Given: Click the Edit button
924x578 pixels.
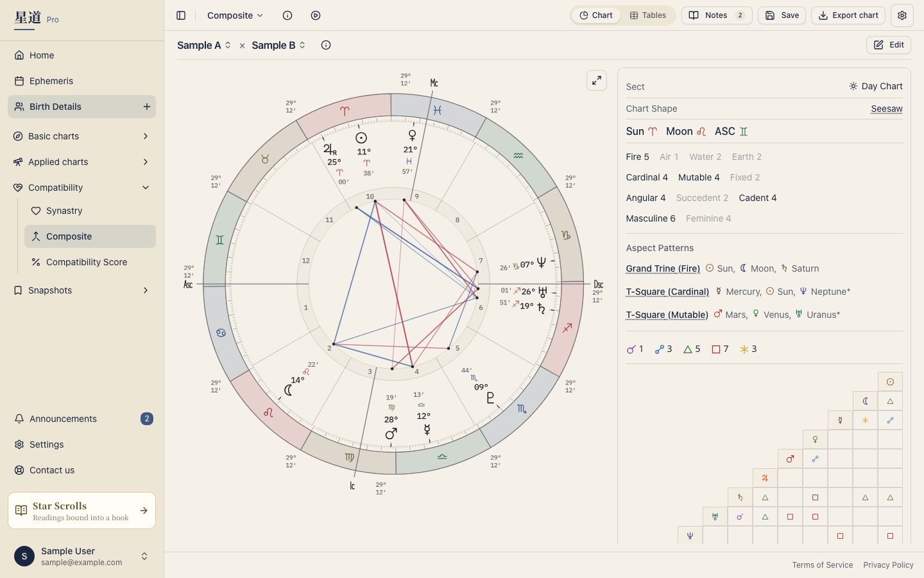Looking at the screenshot, I should coord(889,45).
